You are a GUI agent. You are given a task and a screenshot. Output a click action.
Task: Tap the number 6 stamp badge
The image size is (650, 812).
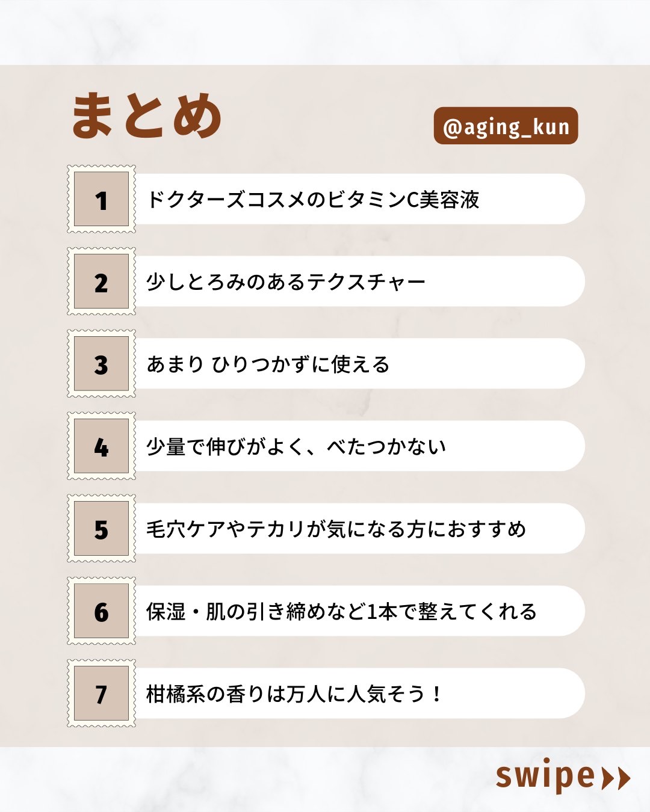(101, 611)
